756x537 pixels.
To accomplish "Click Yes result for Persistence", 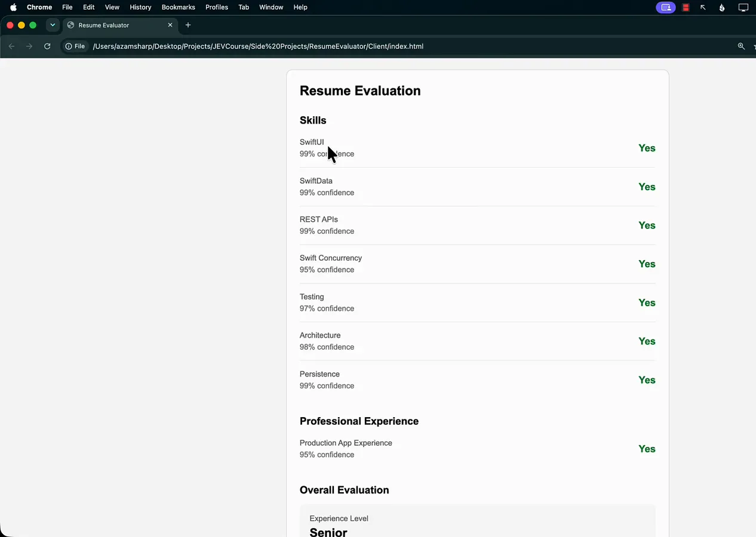I will tap(647, 380).
